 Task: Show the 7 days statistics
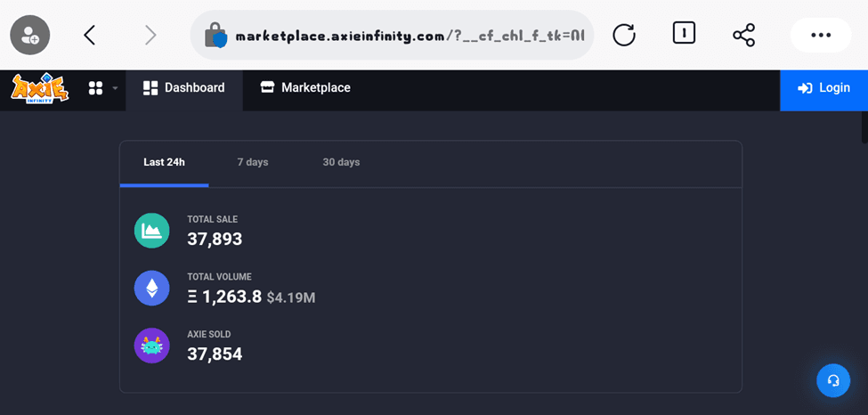(253, 163)
